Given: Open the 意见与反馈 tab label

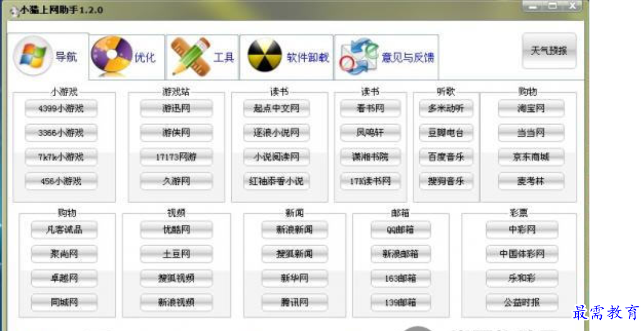Looking at the screenshot, I should (x=408, y=57).
